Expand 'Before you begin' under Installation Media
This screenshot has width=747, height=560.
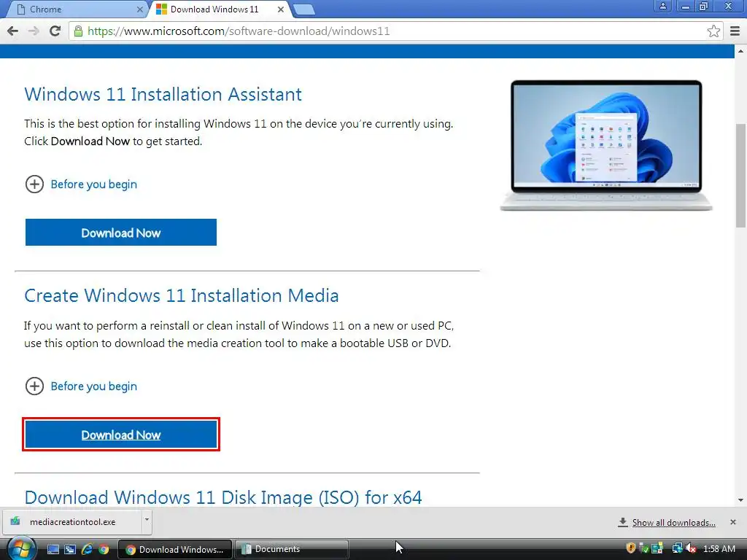pos(81,386)
